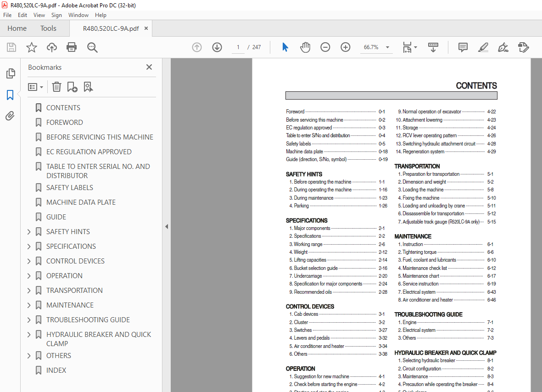
Task: Add file to starred with star icon
Action: click(x=32, y=47)
